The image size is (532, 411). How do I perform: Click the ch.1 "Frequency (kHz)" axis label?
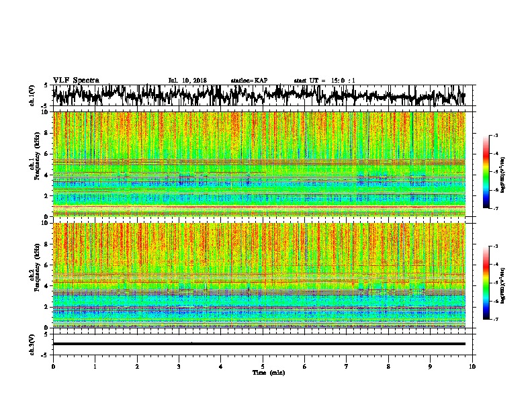(37, 156)
